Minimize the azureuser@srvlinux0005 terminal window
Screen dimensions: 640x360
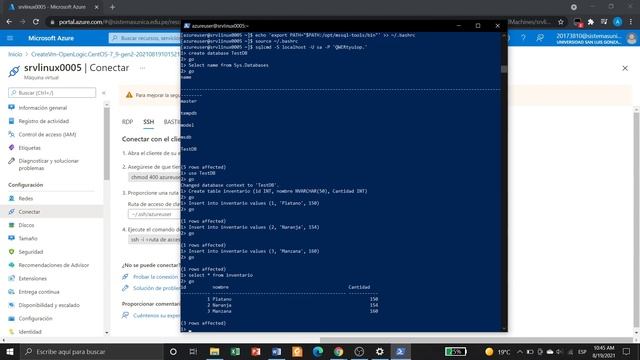pos(459,26)
